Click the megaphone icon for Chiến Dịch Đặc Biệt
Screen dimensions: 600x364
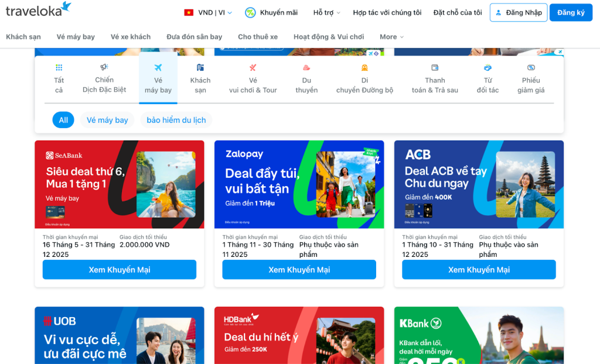(x=104, y=67)
